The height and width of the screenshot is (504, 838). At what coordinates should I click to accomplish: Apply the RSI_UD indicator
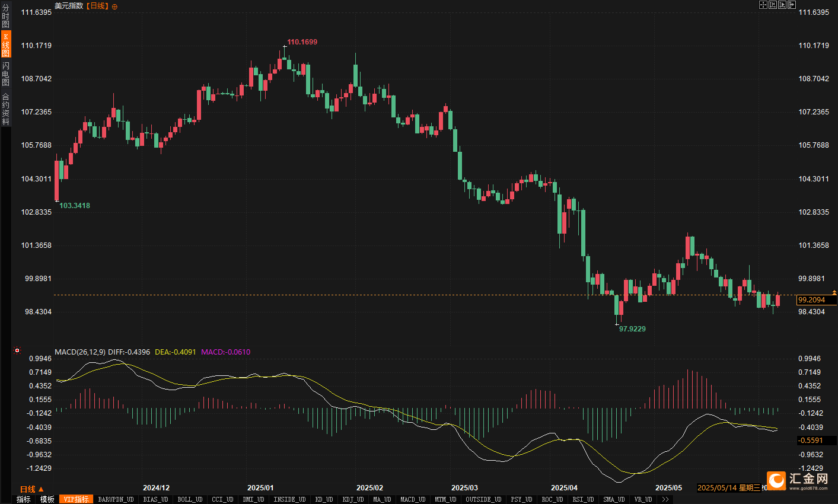583,499
